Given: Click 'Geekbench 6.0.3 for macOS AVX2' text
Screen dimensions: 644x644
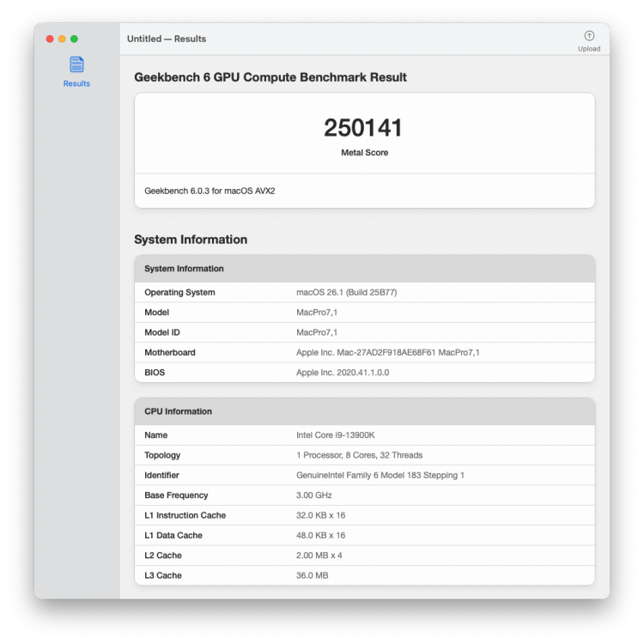Looking at the screenshot, I should tap(210, 191).
